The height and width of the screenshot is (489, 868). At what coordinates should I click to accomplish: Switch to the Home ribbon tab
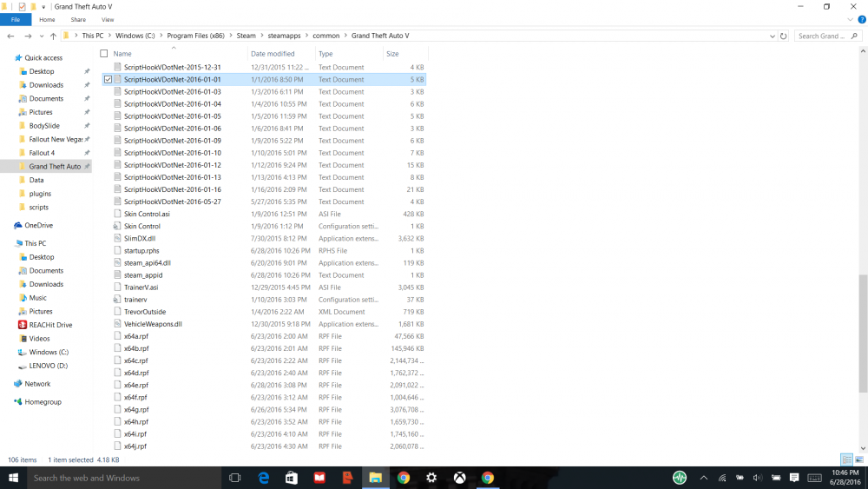click(x=47, y=19)
